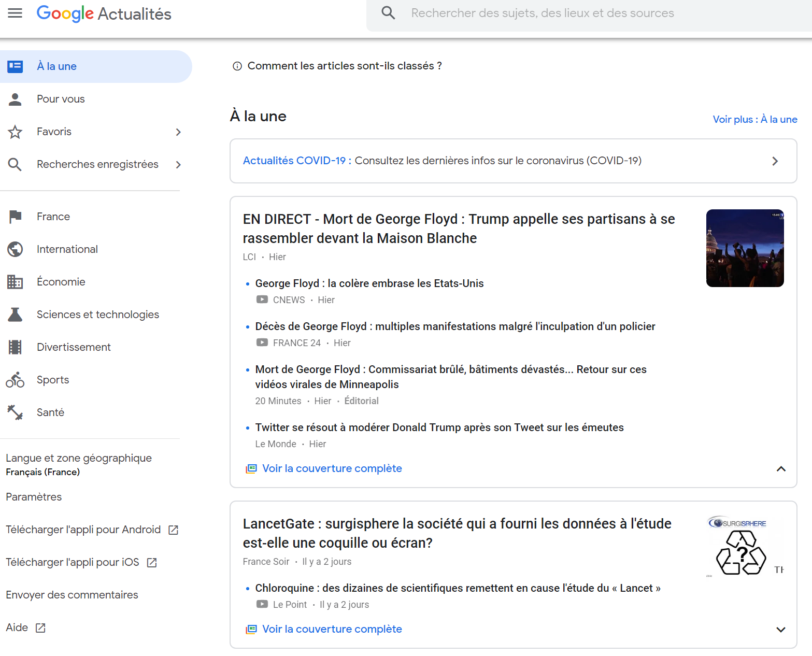Open the COVID-19 news banner arrow
812x656 pixels.
click(775, 161)
